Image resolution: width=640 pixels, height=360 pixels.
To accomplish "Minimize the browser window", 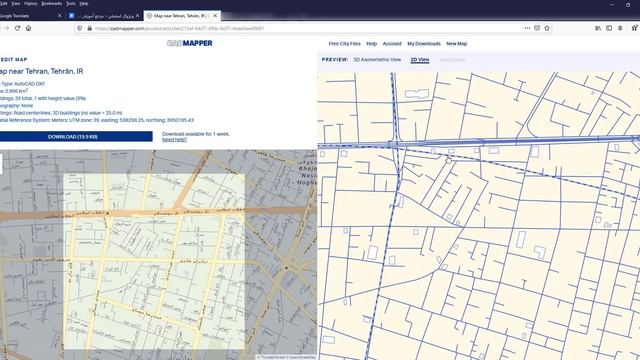I will (612, 4).
